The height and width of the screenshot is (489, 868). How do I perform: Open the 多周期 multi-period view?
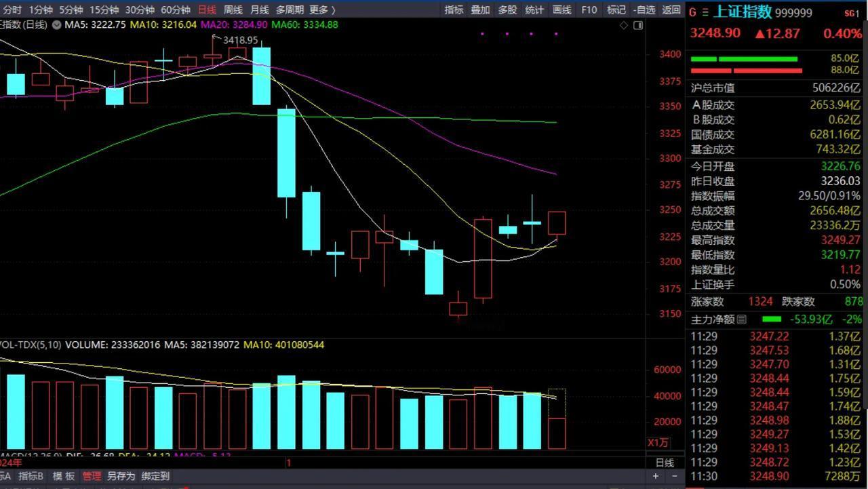coord(290,9)
